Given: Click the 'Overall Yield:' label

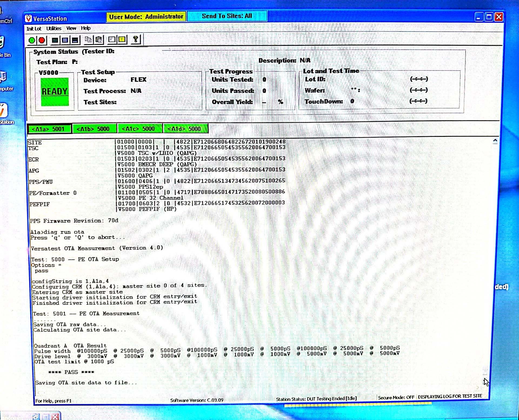Looking at the screenshot, I should click(x=232, y=102).
